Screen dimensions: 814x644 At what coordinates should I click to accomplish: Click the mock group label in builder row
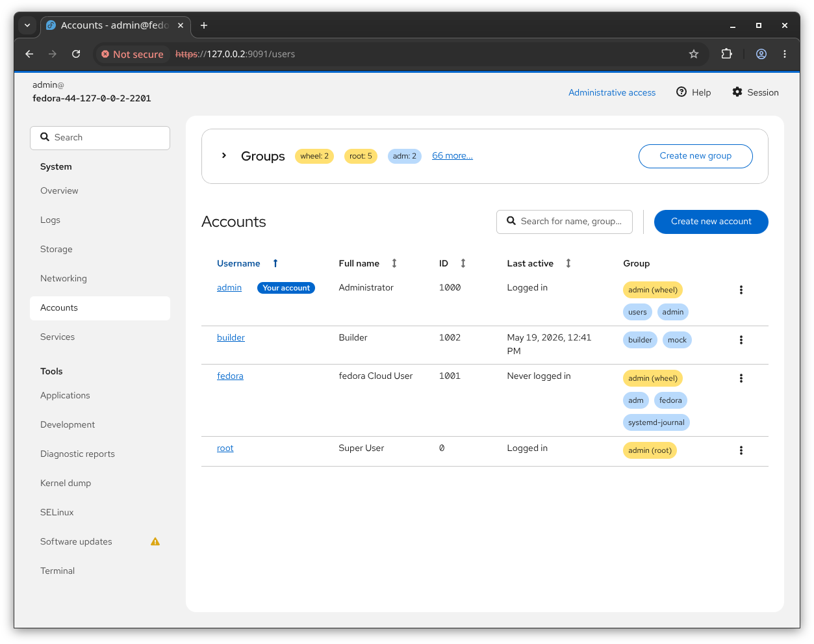[677, 340]
